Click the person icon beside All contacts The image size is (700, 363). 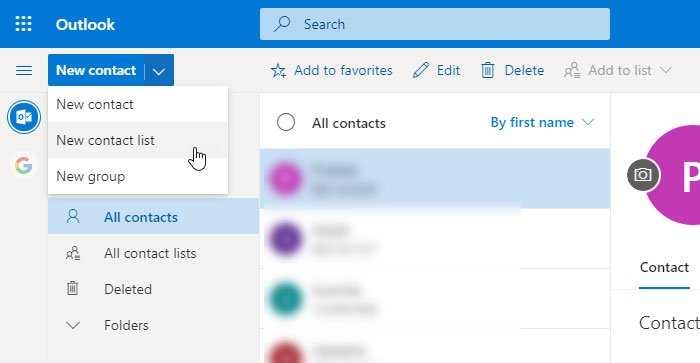click(73, 217)
